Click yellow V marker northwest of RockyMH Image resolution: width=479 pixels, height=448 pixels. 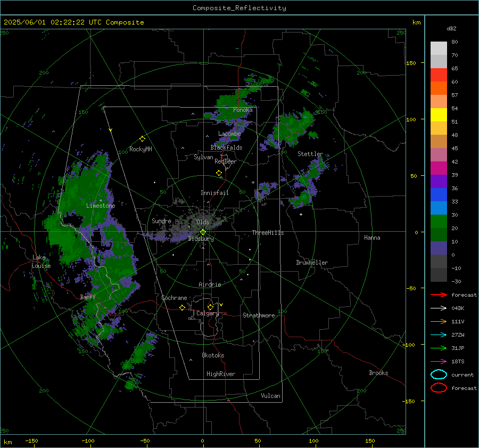[111, 130]
